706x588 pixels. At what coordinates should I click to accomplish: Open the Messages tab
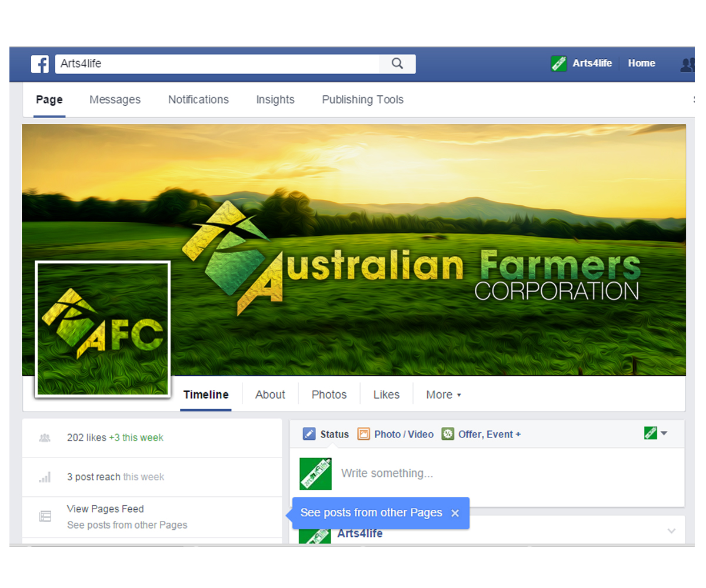click(115, 100)
